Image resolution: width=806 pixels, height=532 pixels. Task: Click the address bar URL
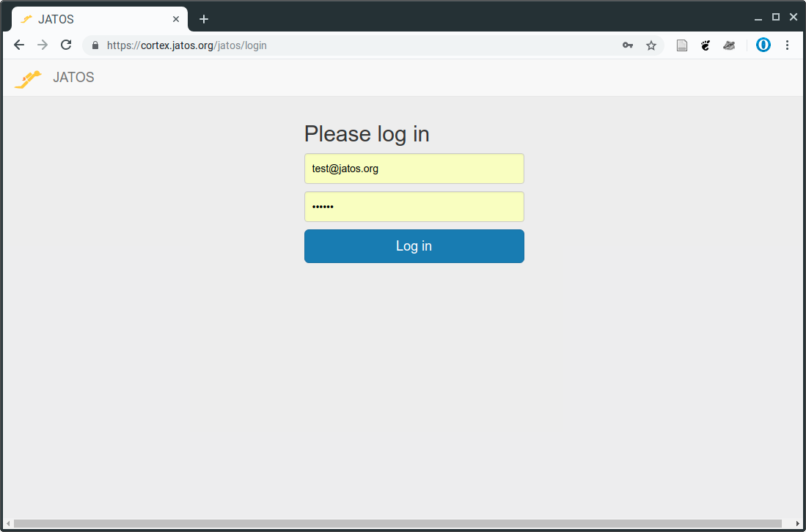click(x=187, y=45)
